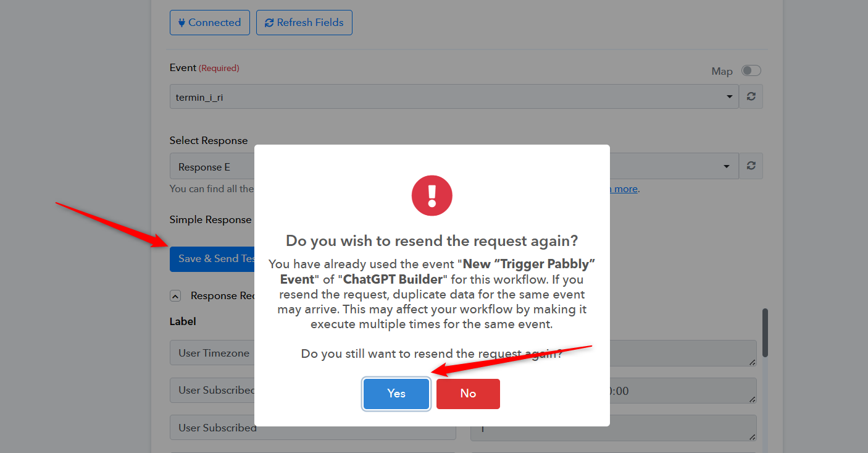Click the resize handle of User Timezone value
The image size is (868, 453).
point(753,362)
